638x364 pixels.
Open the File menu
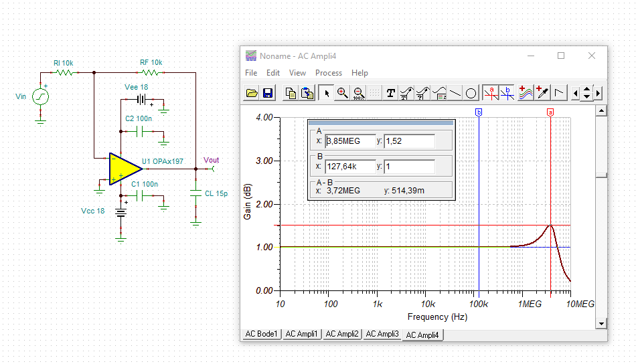(x=251, y=73)
